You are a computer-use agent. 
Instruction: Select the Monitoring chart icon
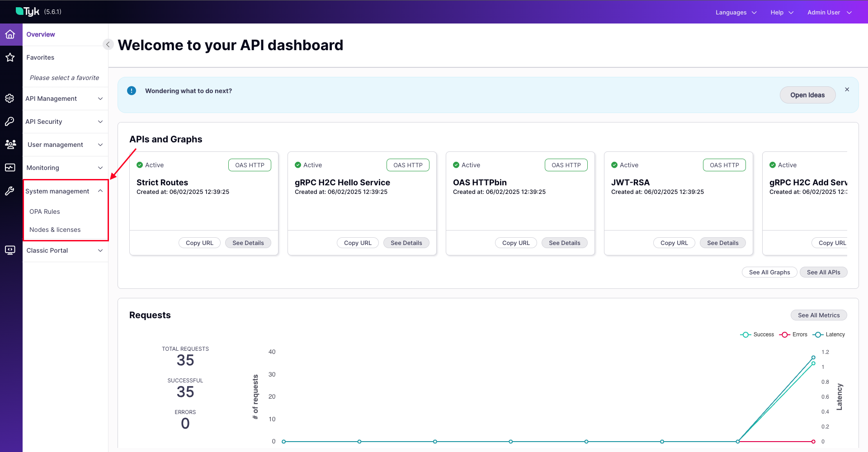(10, 167)
